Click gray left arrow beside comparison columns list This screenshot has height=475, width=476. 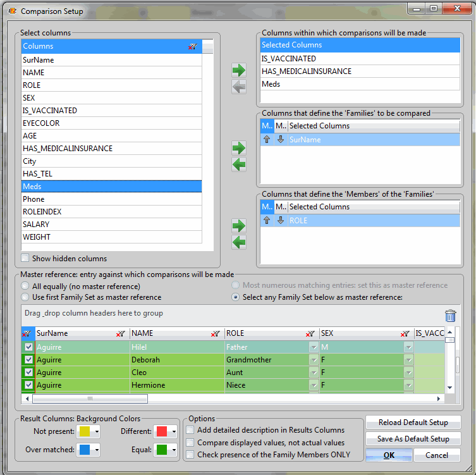[x=239, y=87]
